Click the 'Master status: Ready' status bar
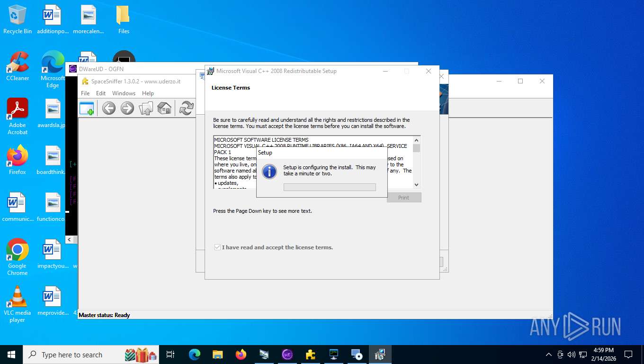The height and width of the screenshot is (364, 644). 104,315
